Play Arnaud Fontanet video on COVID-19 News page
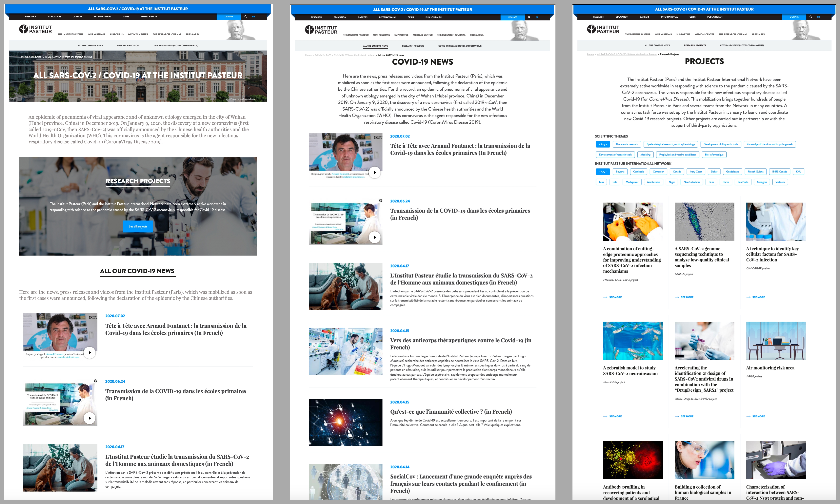840x504 pixels. click(374, 172)
